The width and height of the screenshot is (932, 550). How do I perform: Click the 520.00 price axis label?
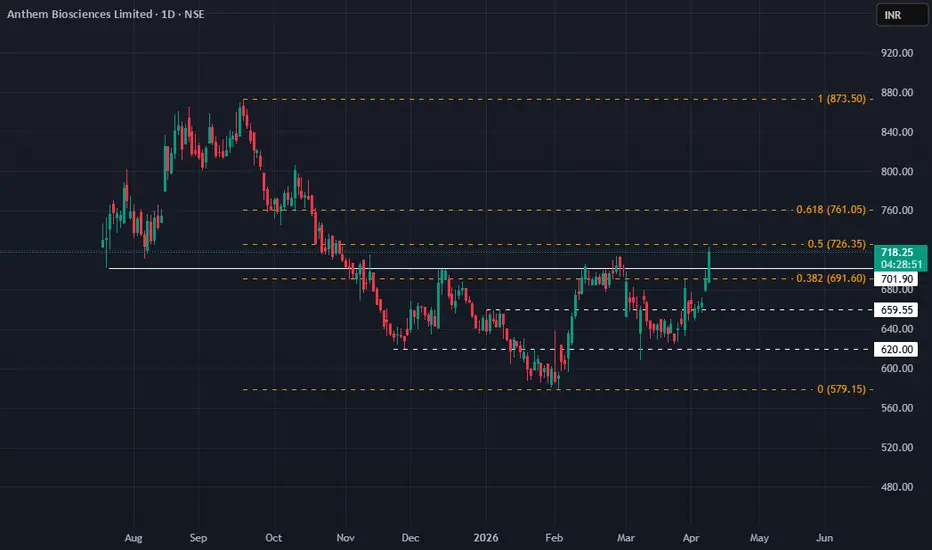pos(896,447)
